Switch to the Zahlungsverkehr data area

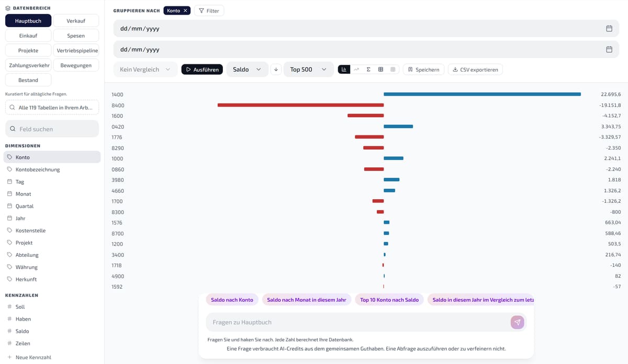(28, 65)
